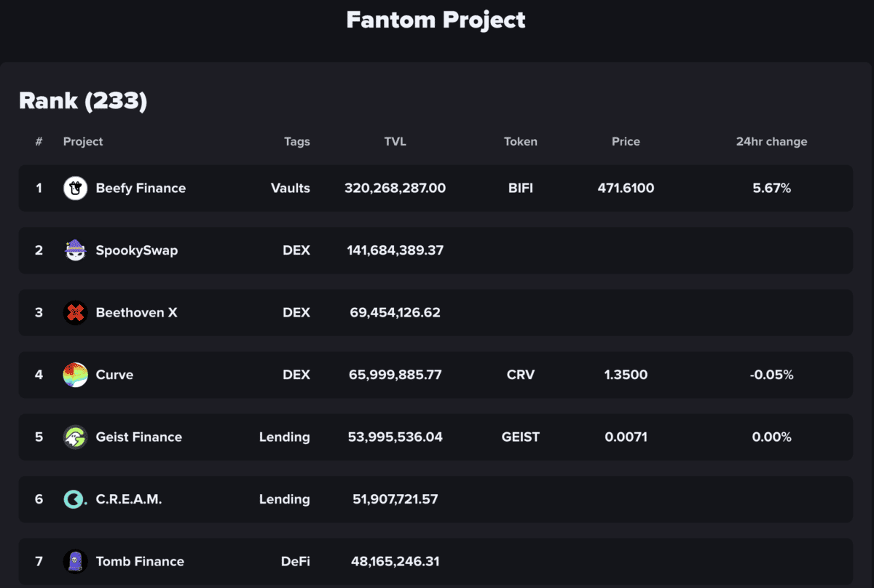Click the Tomb Finance purple logo icon
874x588 pixels.
point(75,561)
